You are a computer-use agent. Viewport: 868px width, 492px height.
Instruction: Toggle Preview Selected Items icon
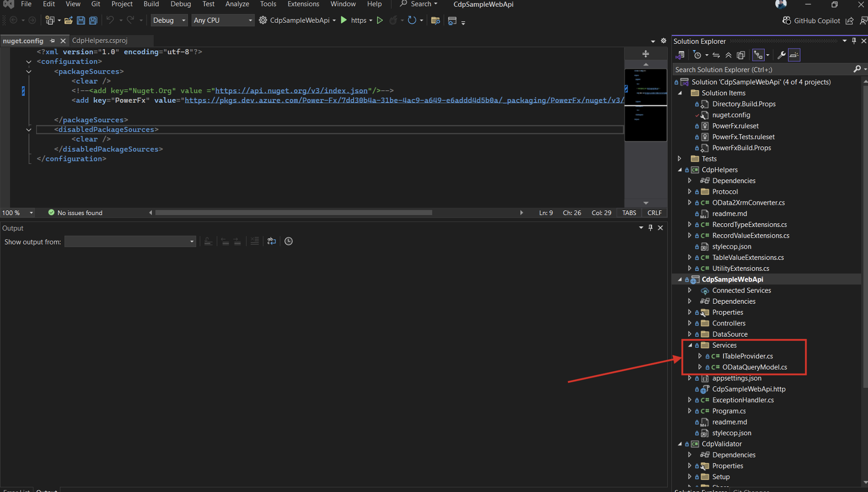[x=794, y=55]
